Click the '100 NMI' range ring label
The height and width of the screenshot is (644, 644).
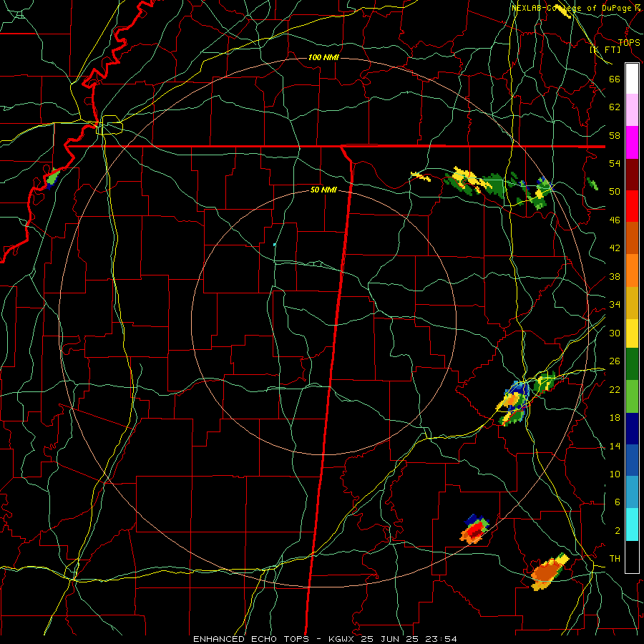click(323, 57)
